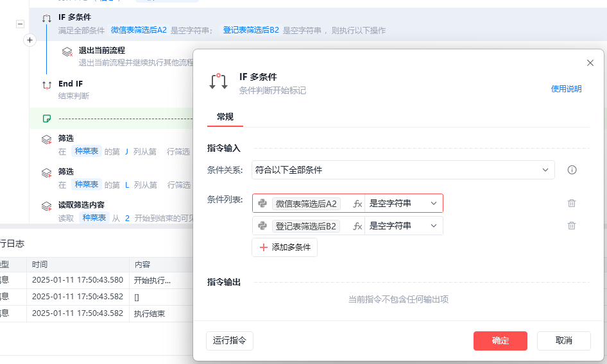
Task: Delete the second condition with trash icon
Action: coord(572,226)
